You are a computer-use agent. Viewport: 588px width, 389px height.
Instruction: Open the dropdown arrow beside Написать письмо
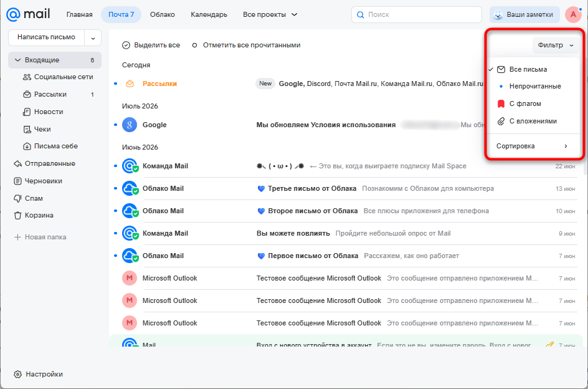click(x=93, y=37)
